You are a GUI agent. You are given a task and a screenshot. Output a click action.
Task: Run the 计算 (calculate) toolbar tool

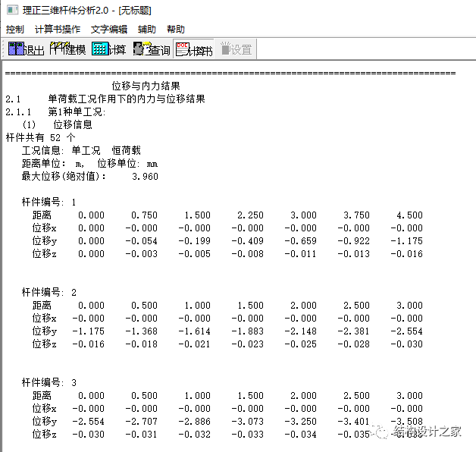[x=109, y=49]
